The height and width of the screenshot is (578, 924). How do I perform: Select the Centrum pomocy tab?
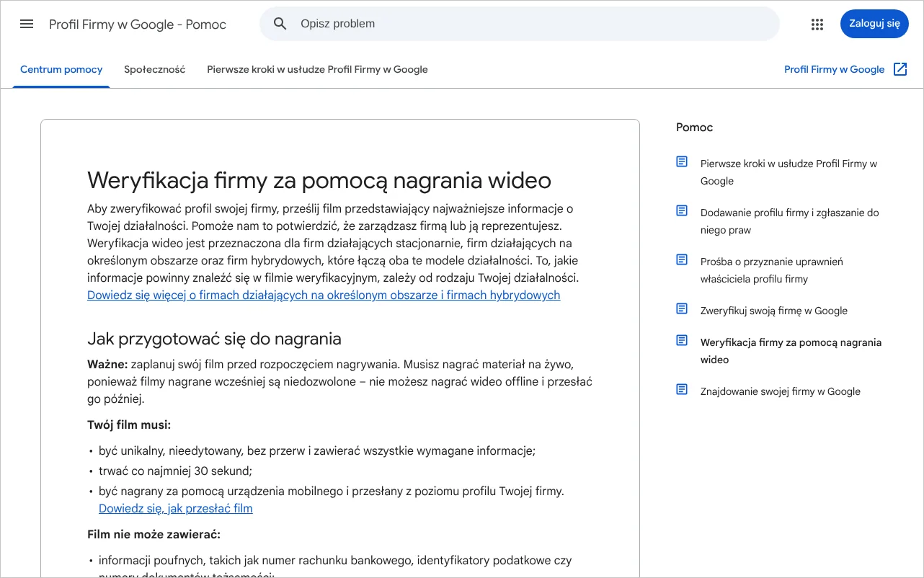61,70
